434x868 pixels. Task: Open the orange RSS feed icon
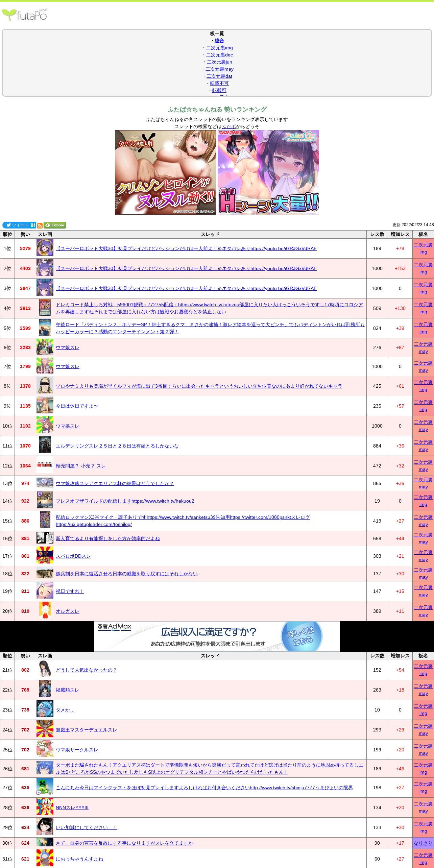click(x=40, y=225)
